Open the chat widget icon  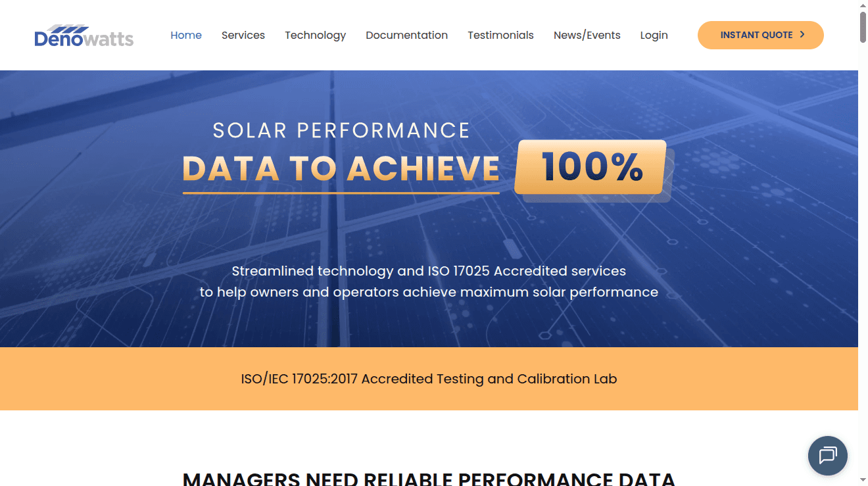827,455
